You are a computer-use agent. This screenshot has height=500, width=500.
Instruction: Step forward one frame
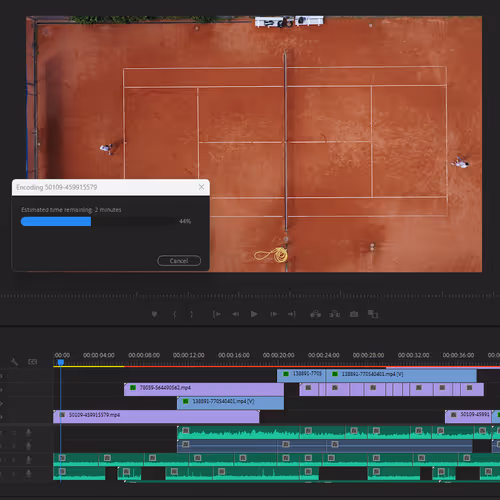[x=274, y=314]
